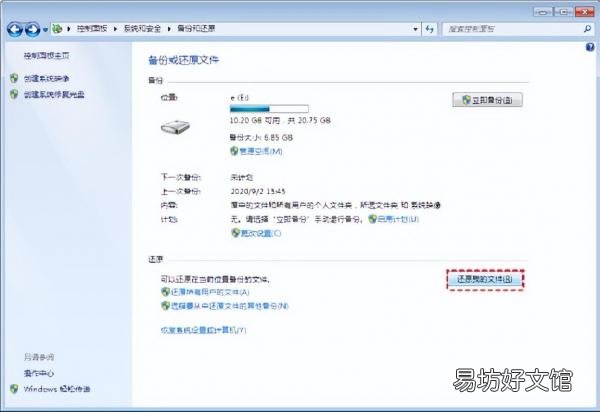Focus the Control Panel search box
600x412 pixels.
[513, 29]
